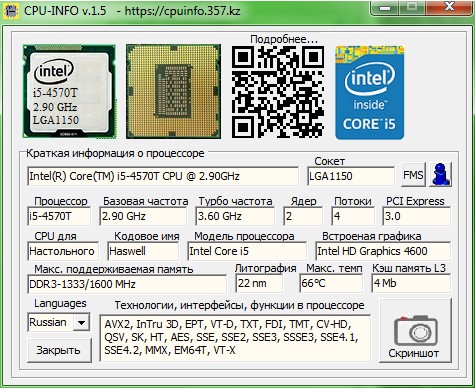The image size is (475, 389).
Task: Click the CPU underside contacts photo
Action: [x=173, y=91]
